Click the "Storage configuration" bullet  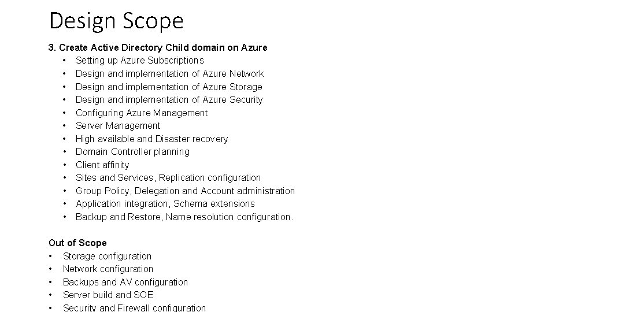click(x=107, y=256)
